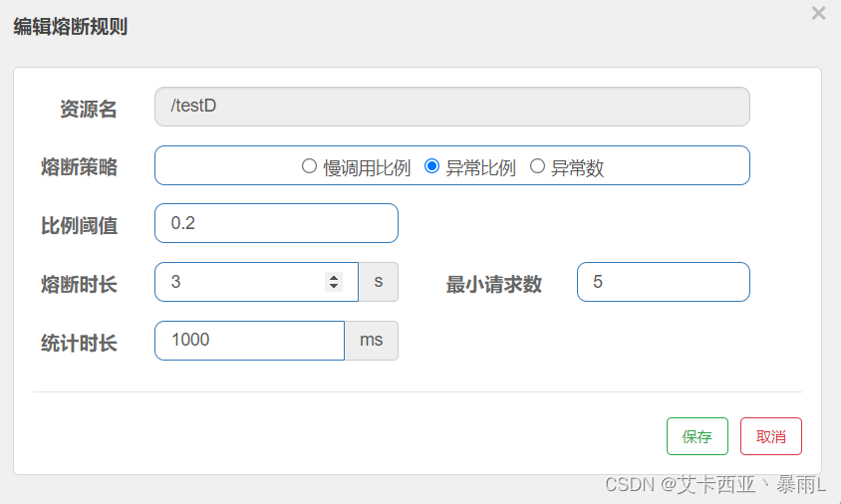Select the 异常数 radio option
This screenshot has height=504, width=841.
(x=537, y=166)
